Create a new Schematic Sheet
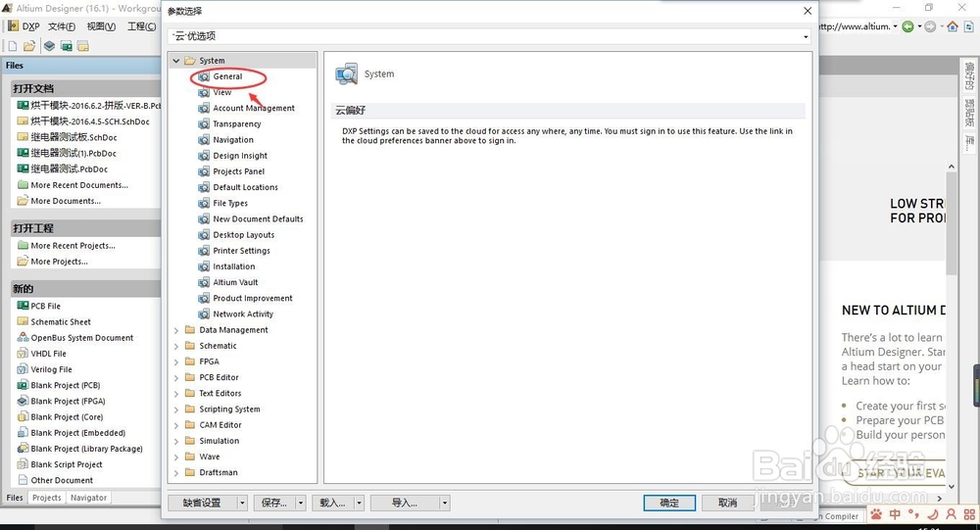 click(61, 322)
